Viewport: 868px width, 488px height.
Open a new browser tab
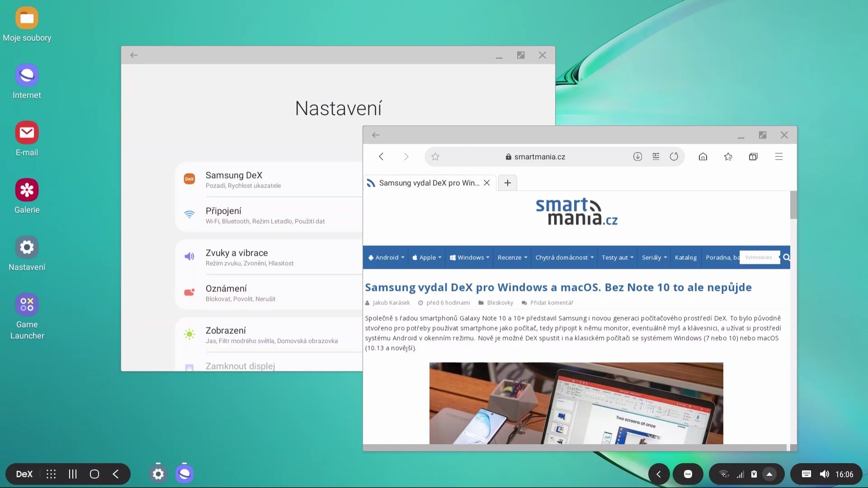pyautogui.click(x=508, y=183)
